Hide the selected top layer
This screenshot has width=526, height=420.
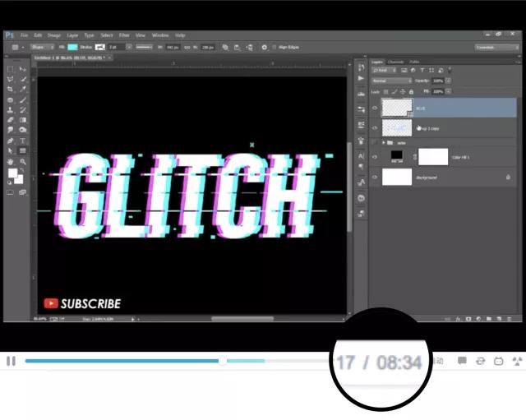tap(375, 108)
